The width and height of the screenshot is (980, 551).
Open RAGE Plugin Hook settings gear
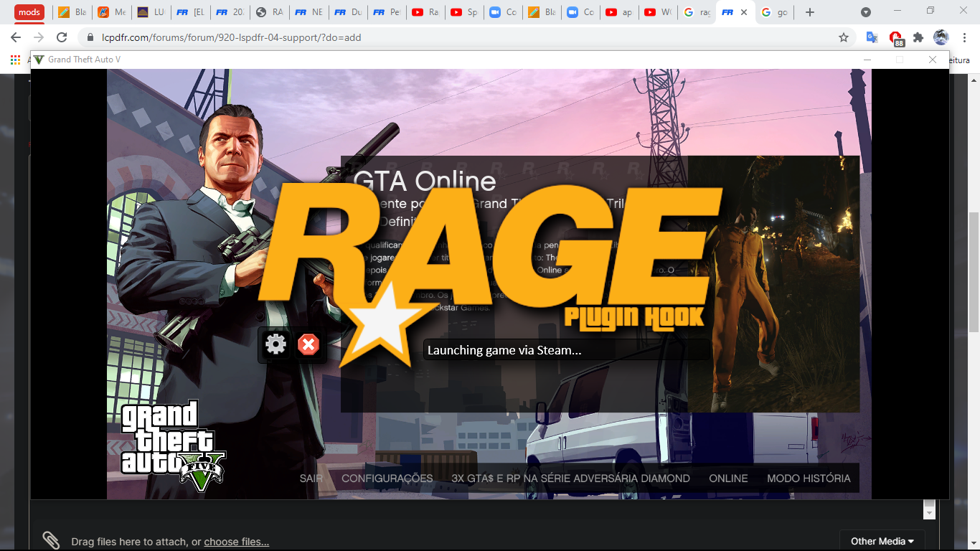275,345
